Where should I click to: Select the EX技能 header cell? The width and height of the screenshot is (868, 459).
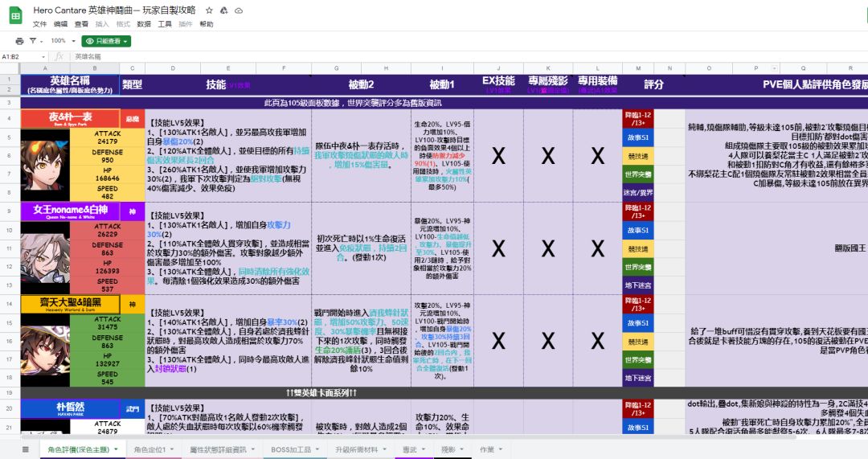[x=498, y=84]
